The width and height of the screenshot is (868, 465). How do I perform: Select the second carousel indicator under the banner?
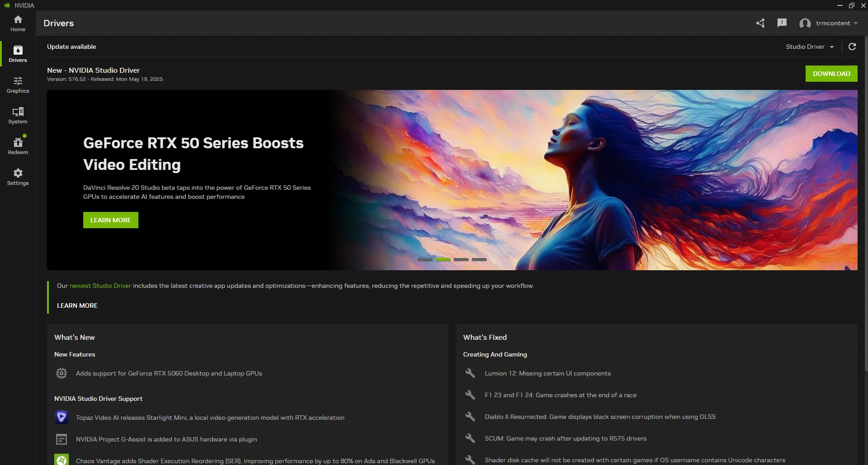click(x=443, y=259)
